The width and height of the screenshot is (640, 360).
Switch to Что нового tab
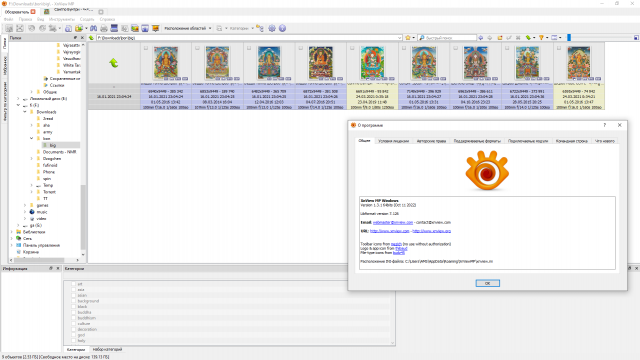[x=604, y=141]
